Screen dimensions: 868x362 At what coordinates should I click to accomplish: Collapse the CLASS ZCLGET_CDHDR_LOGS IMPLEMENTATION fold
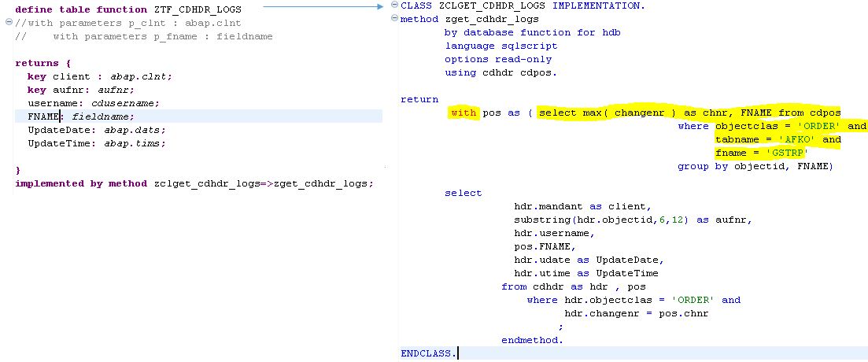(394, 6)
